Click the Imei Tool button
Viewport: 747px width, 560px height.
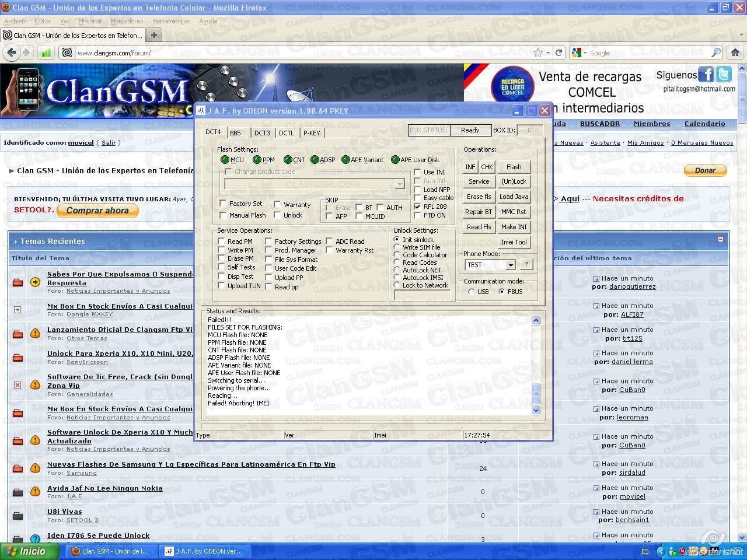[x=514, y=242]
